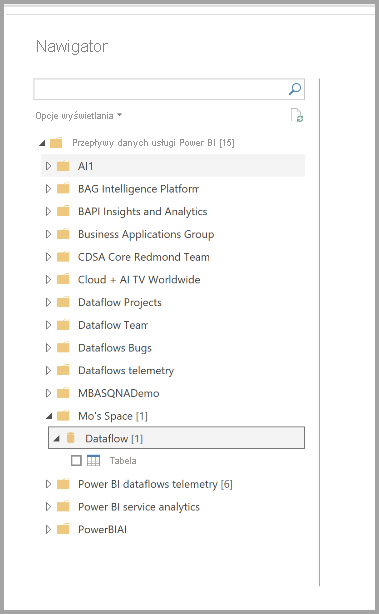
Task: Click folder icon beside Dataflows Bugs
Action: point(63,348)
